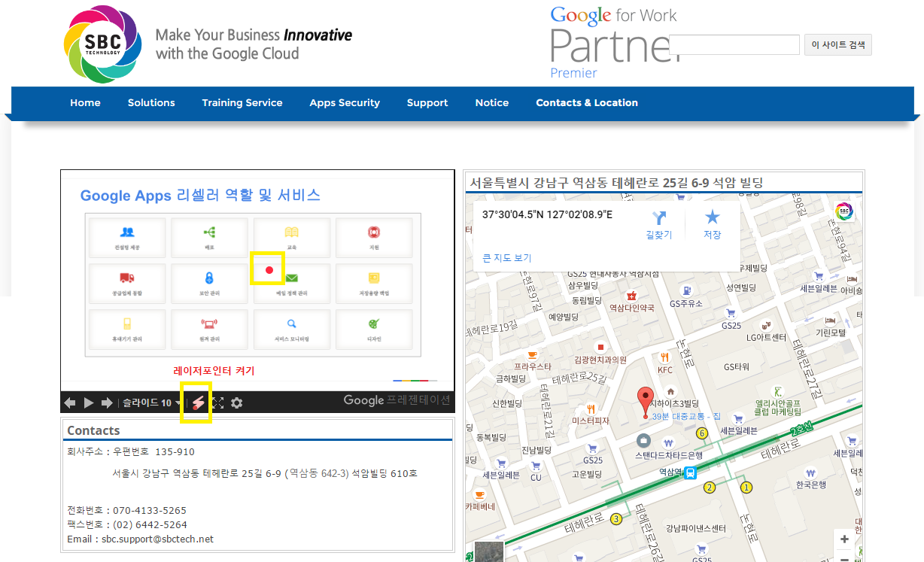924x562 pixels.
Task: Open the Training Service menu
Action: click(x=242, y=103)
